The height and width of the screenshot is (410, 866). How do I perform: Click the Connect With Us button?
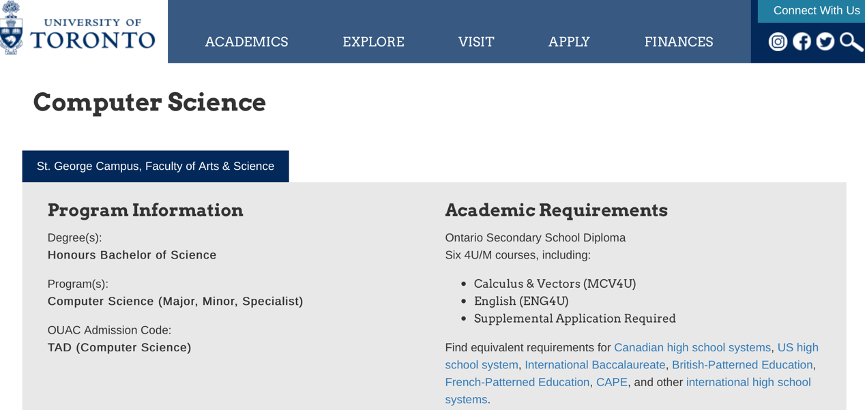812,11
